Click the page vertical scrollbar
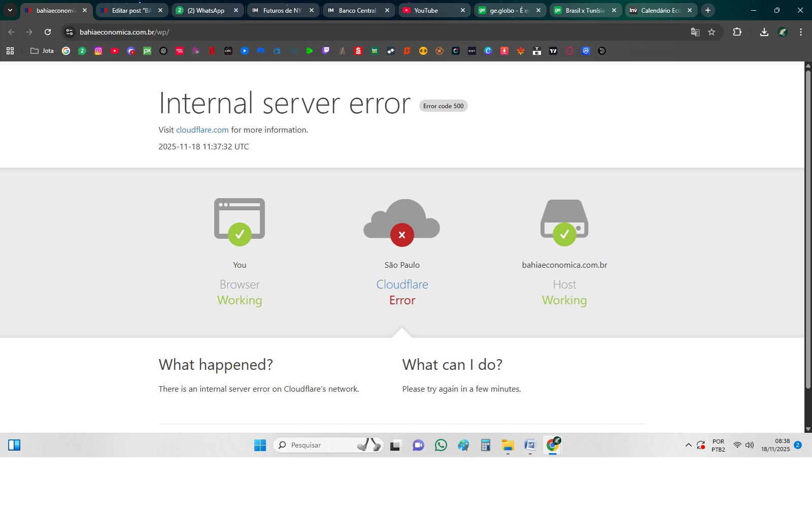Screen dimensions: 812x508 [808, 229]
